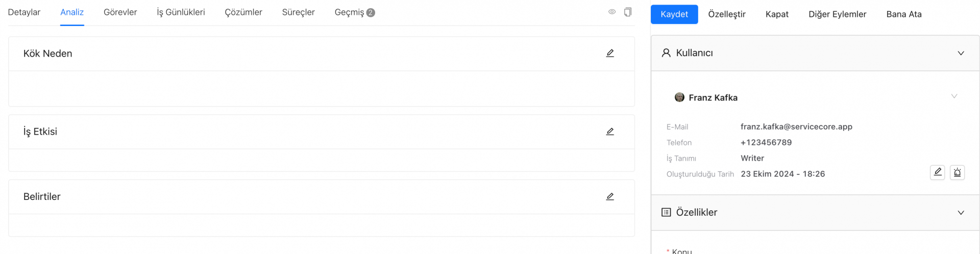This screenshot has height=254, width=980.
Task: Open Diğer Eylemler menu
Action: click(x=837, y=14)
